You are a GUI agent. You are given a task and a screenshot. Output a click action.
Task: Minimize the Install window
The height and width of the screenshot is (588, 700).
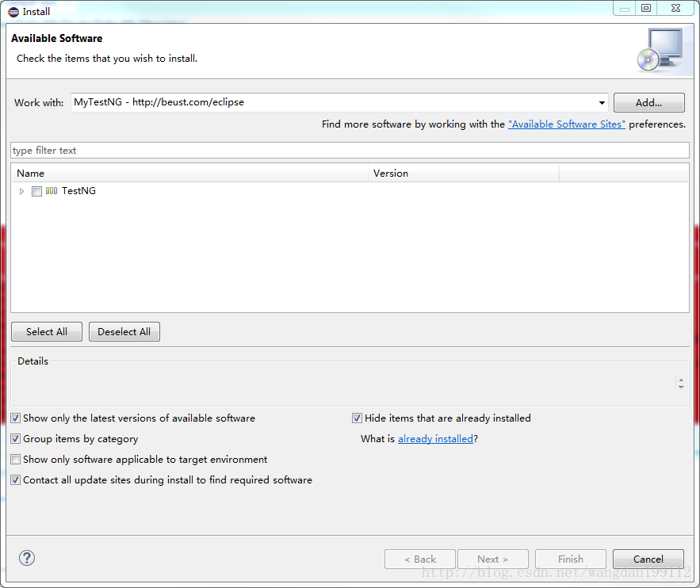(625, 8)
